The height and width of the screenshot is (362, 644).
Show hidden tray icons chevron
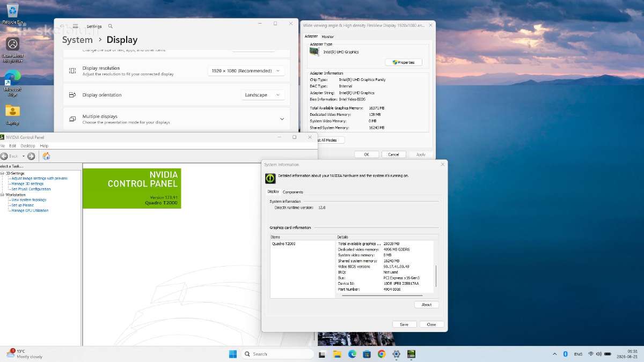pyautogui.click(x=554, y=354)
